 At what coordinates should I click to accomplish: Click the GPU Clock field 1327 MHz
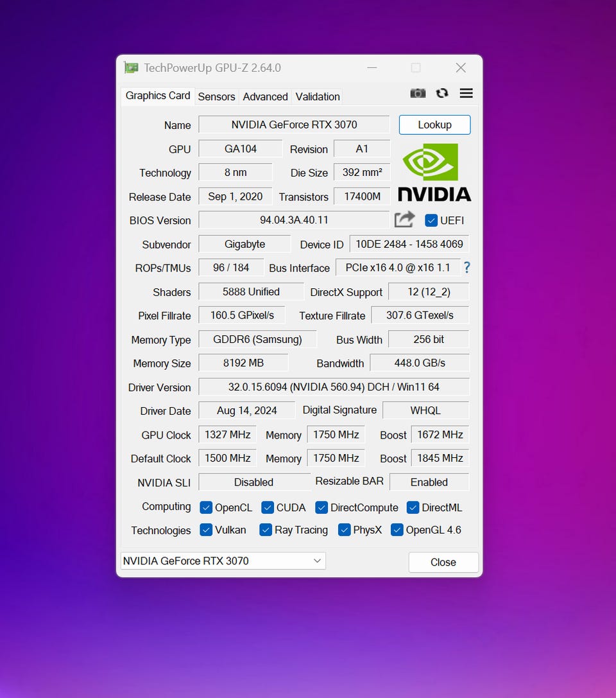(227, 435)
